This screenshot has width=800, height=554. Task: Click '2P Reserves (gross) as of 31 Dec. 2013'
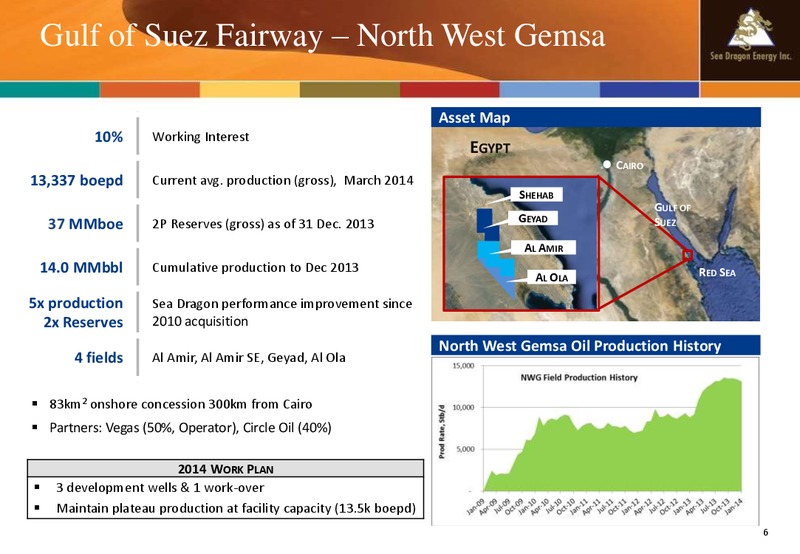pyautogui.click(x=263, y=224)
